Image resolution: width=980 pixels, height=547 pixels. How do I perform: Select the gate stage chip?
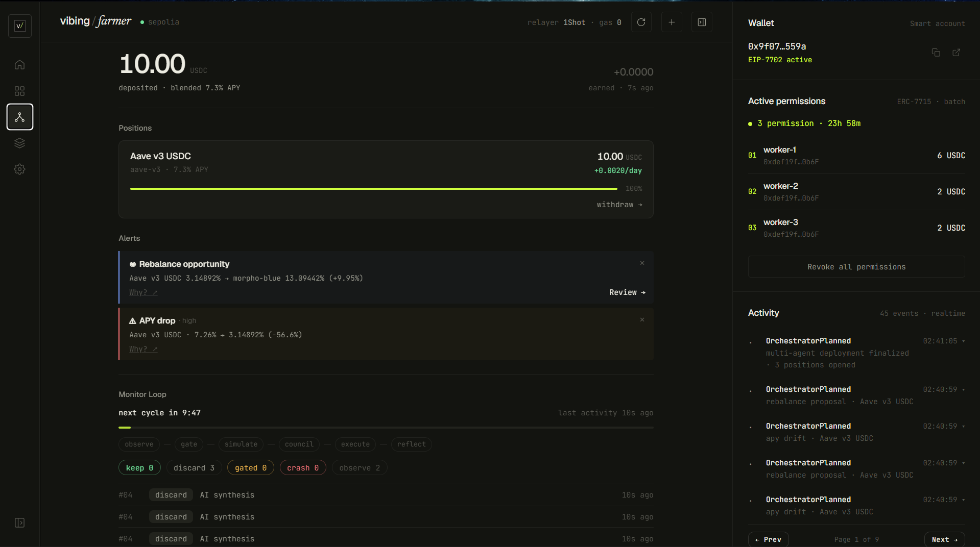click(x=189, y=444)
